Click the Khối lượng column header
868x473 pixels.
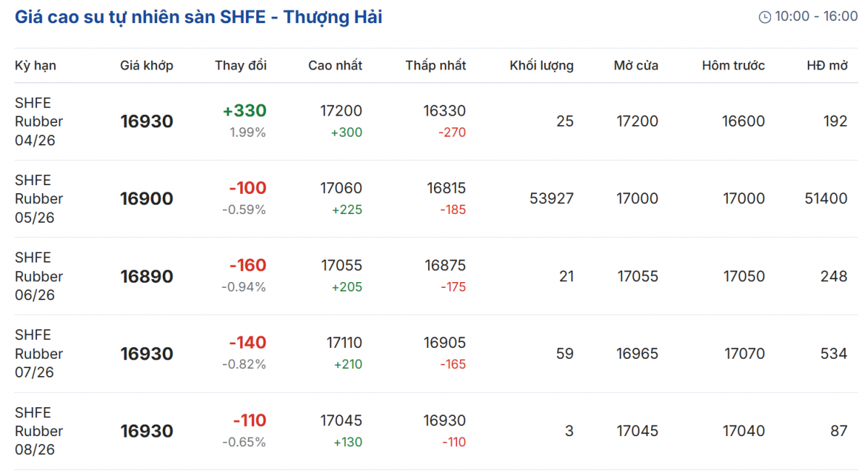[x=541, y=66]
